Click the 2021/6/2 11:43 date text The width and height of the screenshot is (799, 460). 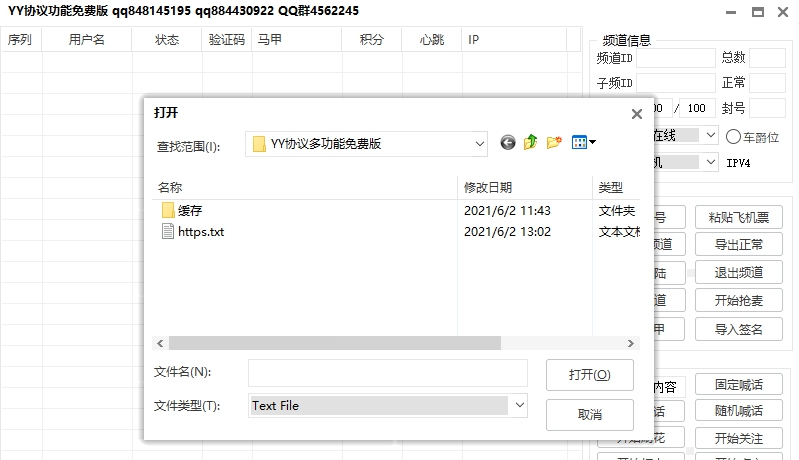(508, 210)
